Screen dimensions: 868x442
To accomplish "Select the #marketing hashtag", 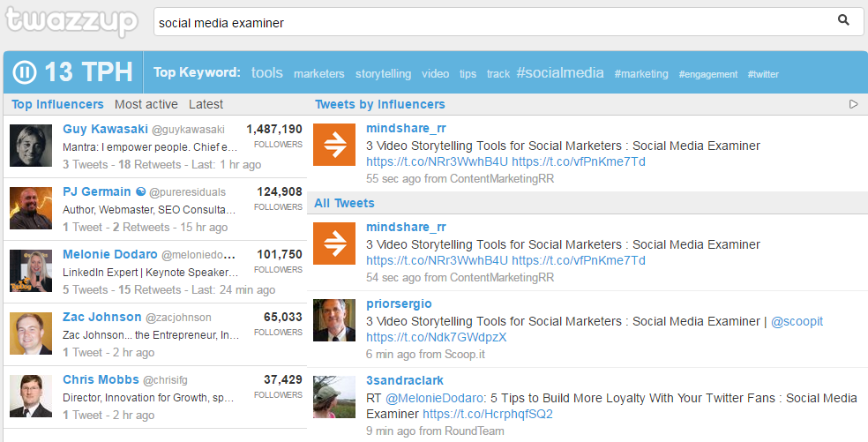I will click(641, 74).
